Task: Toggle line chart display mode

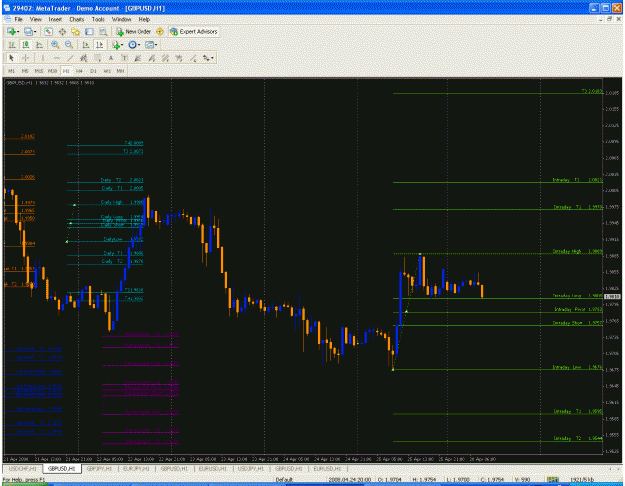Action: click(x=39, y=45)
